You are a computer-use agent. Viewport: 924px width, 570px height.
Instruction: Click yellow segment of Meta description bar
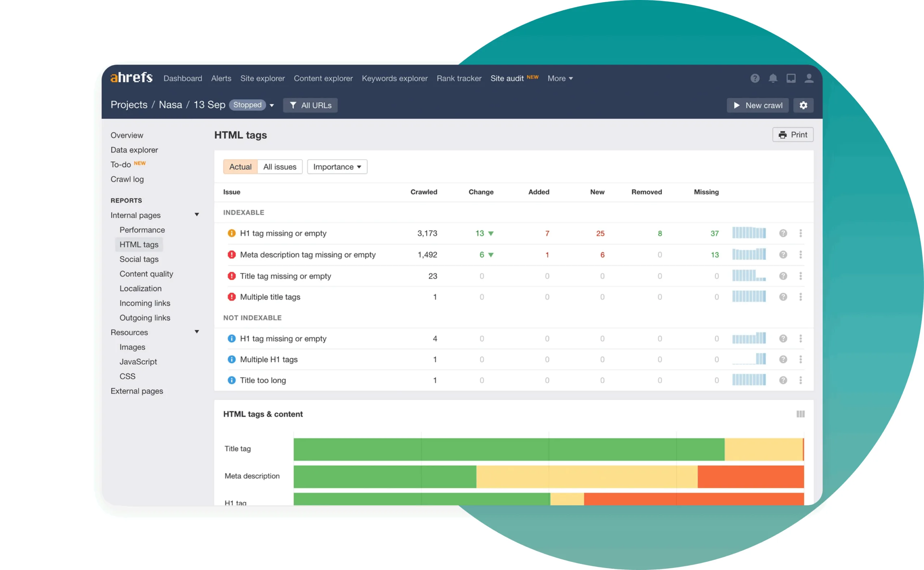pos(587,477)
